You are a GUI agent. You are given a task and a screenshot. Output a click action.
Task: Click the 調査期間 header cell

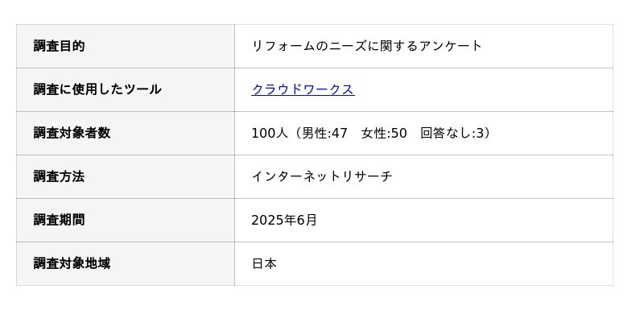pyautogui.click(x=126, y=220)
